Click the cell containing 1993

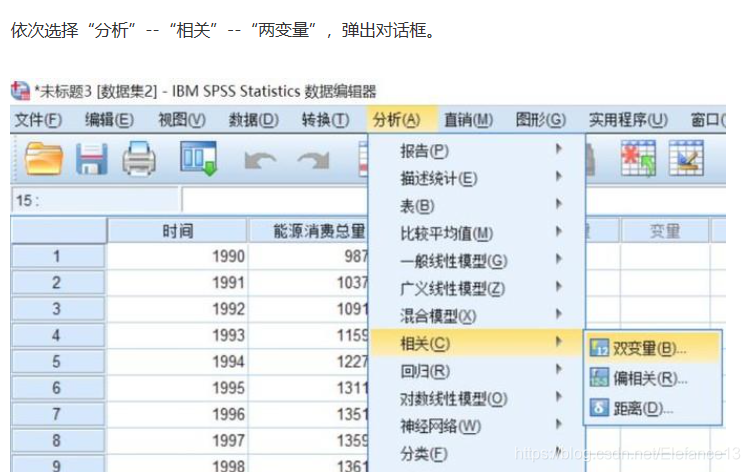pos(177,335)
